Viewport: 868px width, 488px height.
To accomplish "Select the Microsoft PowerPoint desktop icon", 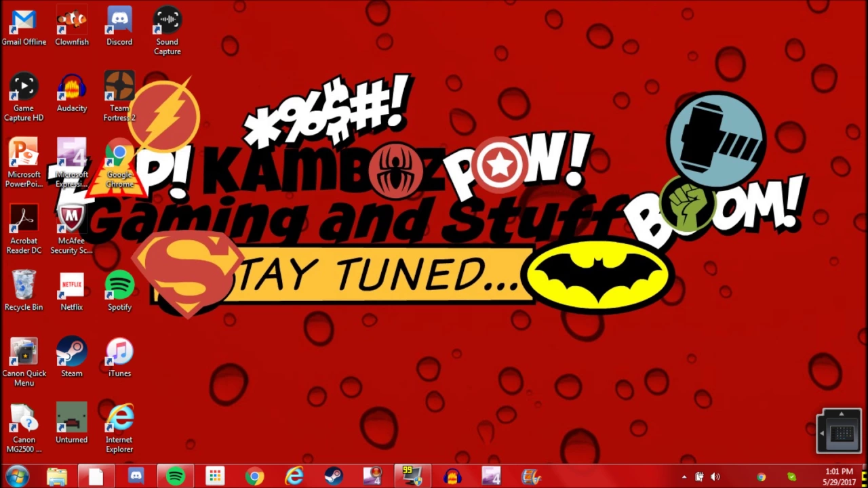I will [24, 163].
